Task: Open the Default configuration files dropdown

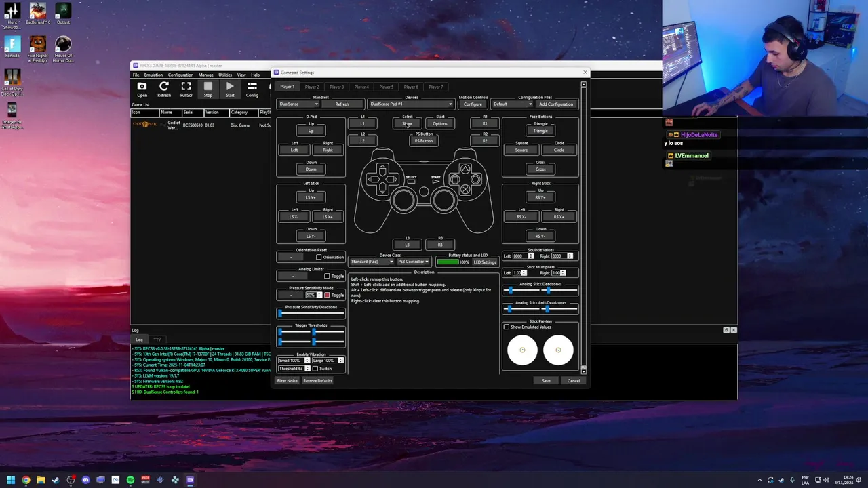Action: (x=513, y=104)
